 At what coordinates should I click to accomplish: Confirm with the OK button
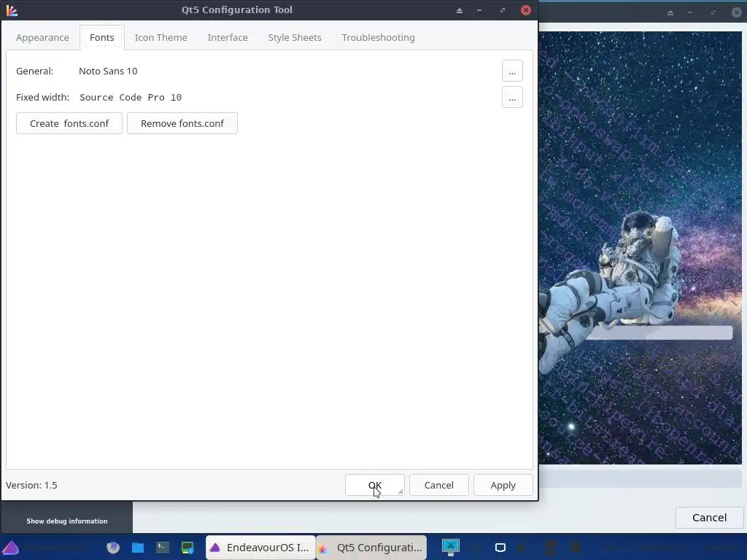click(x=374, y=485)
